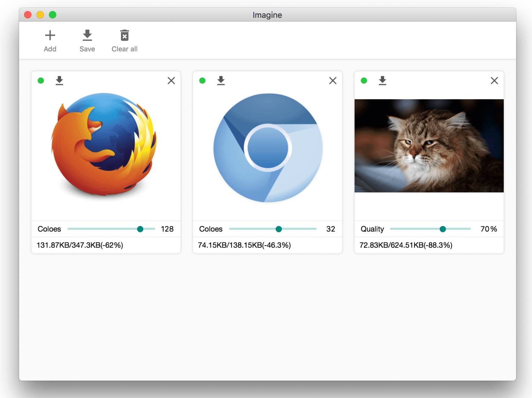Click the Quality label on cat card
The width and height of the screenshot is (532, 398).
[x=372, y=229]
